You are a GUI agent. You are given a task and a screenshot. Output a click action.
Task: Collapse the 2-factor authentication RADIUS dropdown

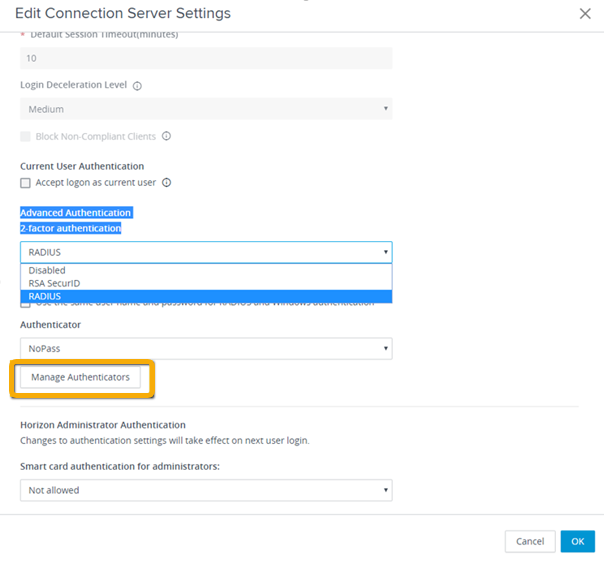205,252
